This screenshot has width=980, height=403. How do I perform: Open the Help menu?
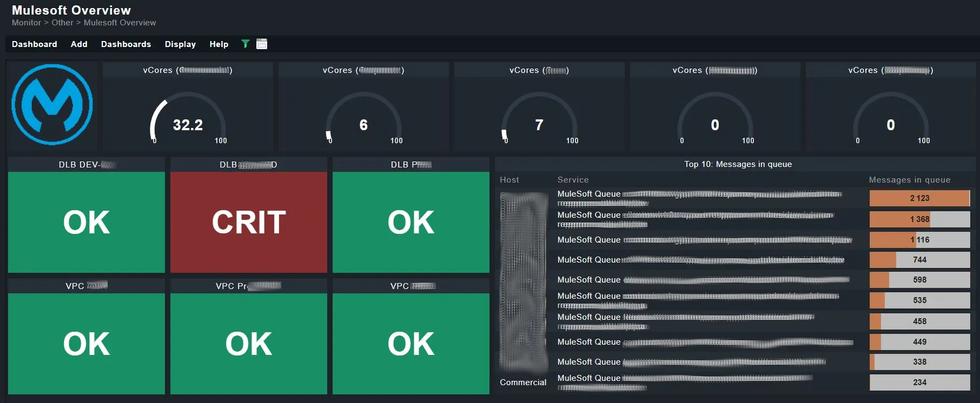pyautogui.click(x=219, y=44)
